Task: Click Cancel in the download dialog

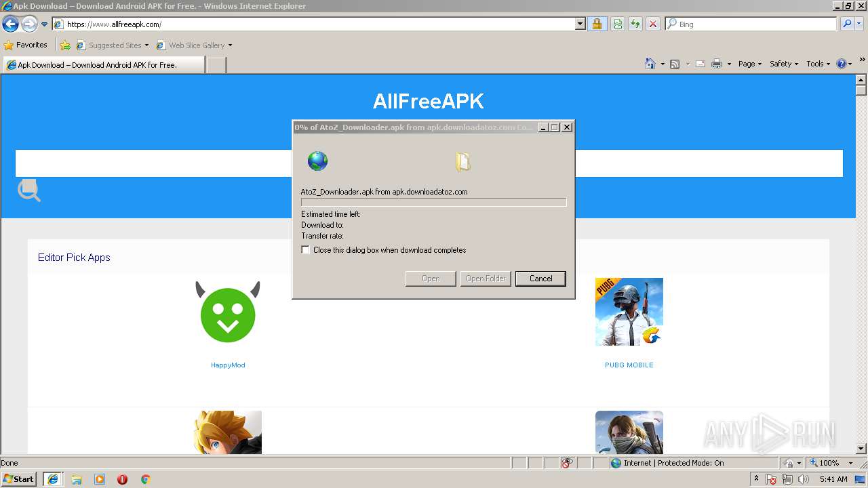Action: [x=540, y=279]
